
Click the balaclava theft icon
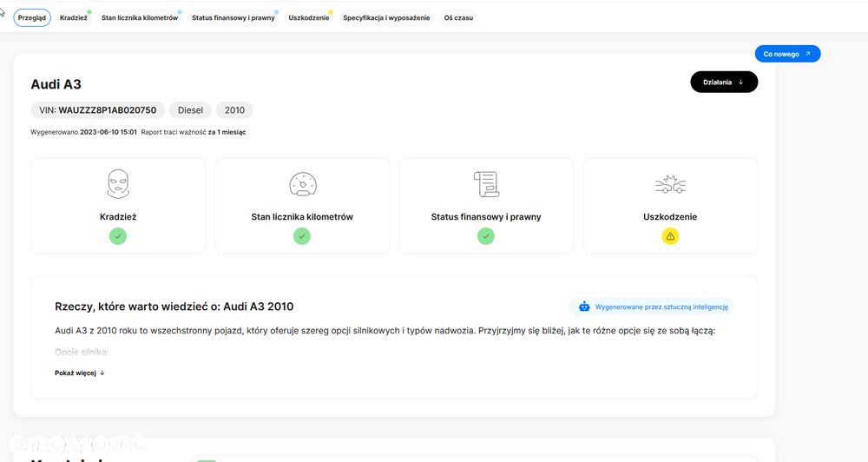click(118, 184)
